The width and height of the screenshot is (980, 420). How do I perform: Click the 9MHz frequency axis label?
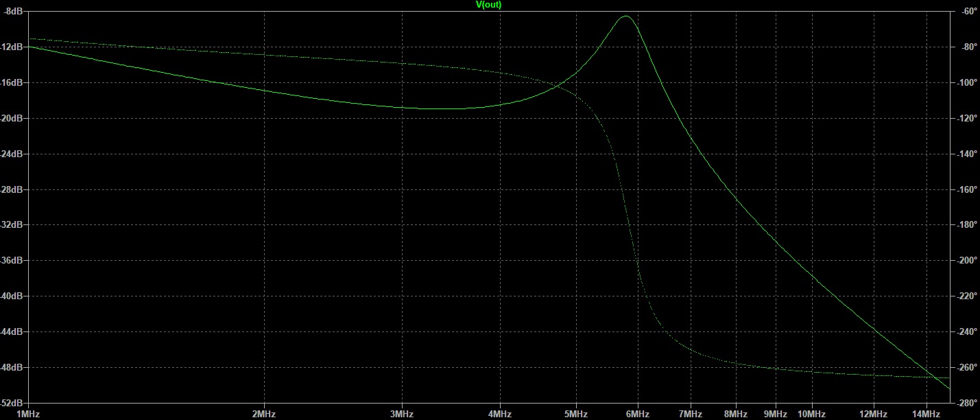[x=776, y=415]
